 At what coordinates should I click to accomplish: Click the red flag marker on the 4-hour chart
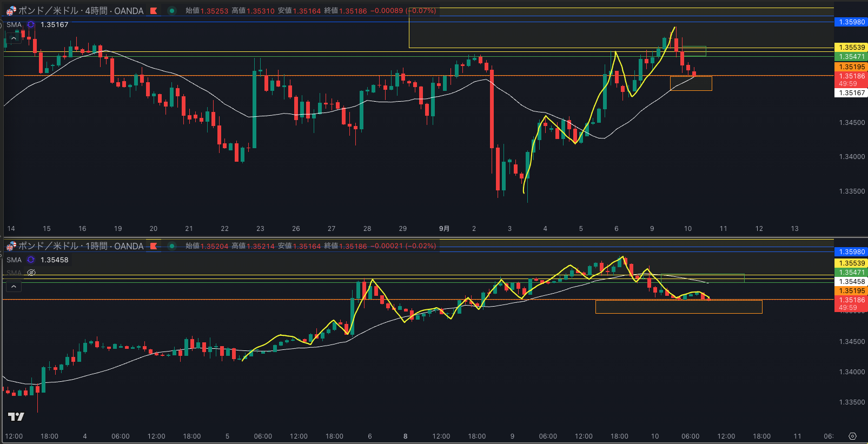click(154, 11)
